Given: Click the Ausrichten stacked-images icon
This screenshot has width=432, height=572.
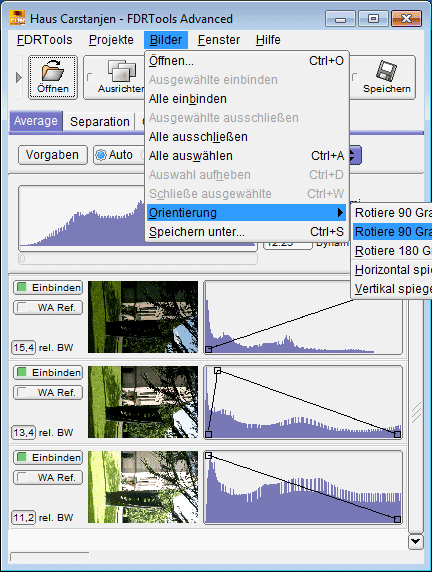Looking at the screenshot, I should coord(122,71).
